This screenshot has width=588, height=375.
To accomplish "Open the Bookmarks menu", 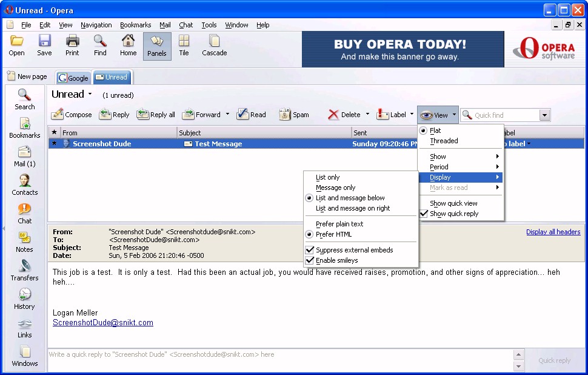I will 135,25.
